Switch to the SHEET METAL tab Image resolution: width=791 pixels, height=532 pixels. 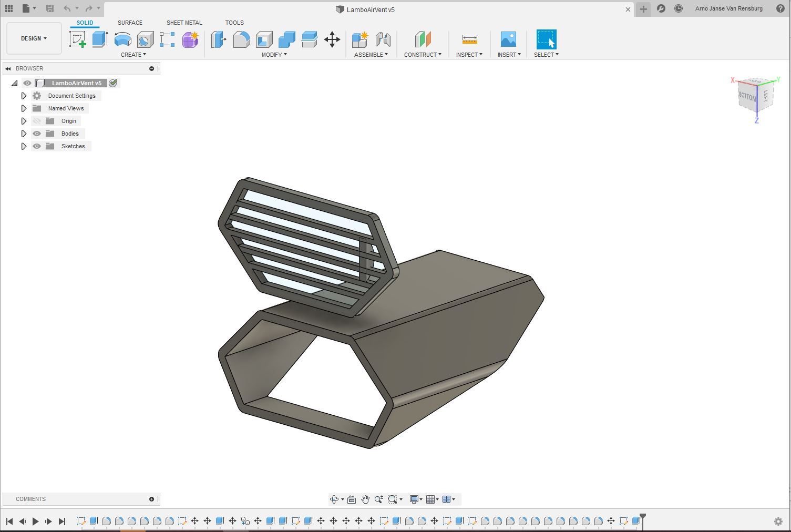(x=184, y=23)
